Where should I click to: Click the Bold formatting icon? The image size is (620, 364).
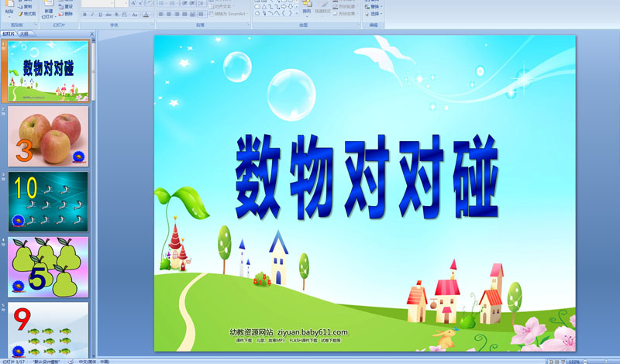coord(84,15)
